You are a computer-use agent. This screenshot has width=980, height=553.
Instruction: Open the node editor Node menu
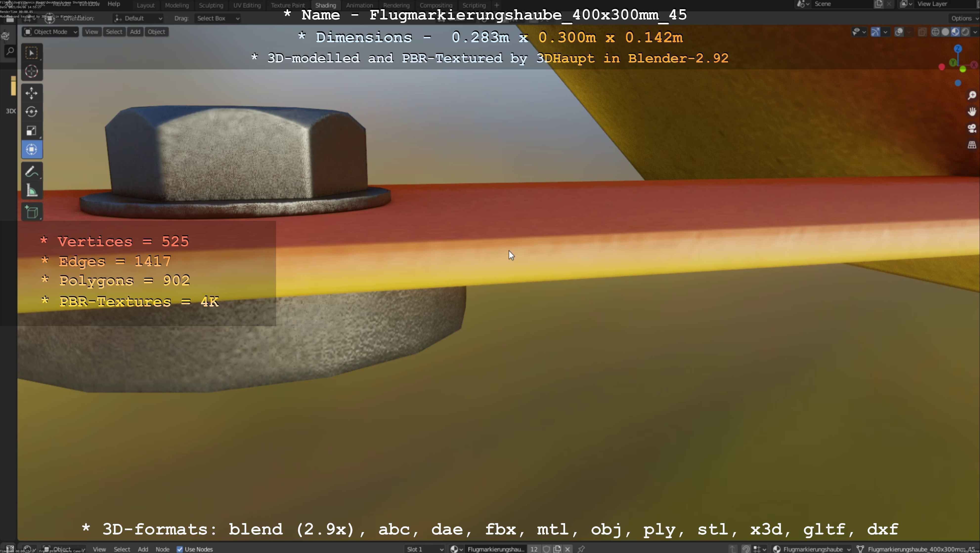pos(162,549)
